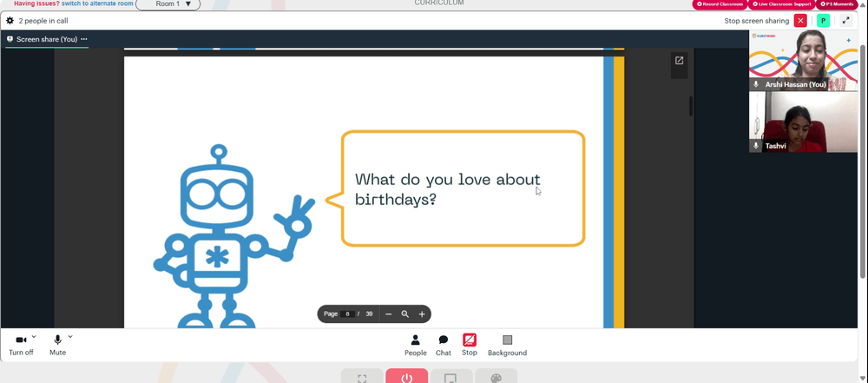Click the red power end-class button

point(407,377)
